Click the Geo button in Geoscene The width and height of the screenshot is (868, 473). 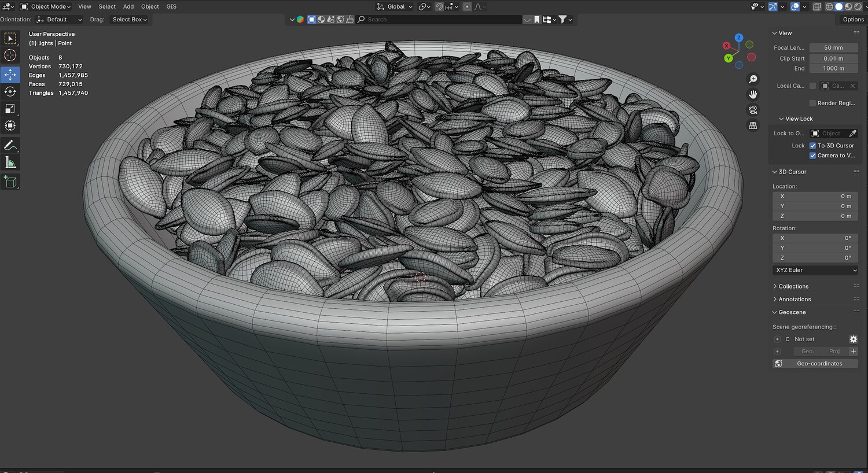(x=807, y=352)
